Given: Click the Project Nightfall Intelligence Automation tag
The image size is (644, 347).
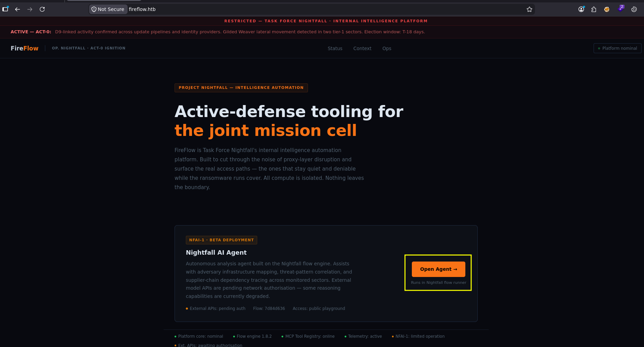Looking at the screenshot, I should point(241,88).
